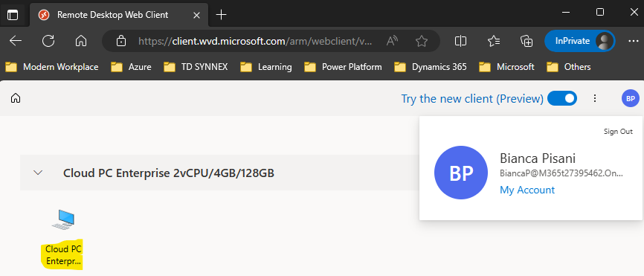Open Azure bookmarks folder

[131, 66]
